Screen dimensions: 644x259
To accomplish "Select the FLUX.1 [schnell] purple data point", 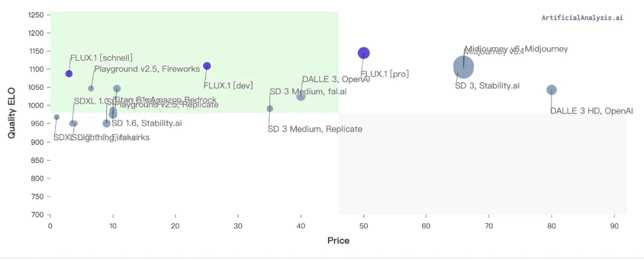I will tap(69, 74).
